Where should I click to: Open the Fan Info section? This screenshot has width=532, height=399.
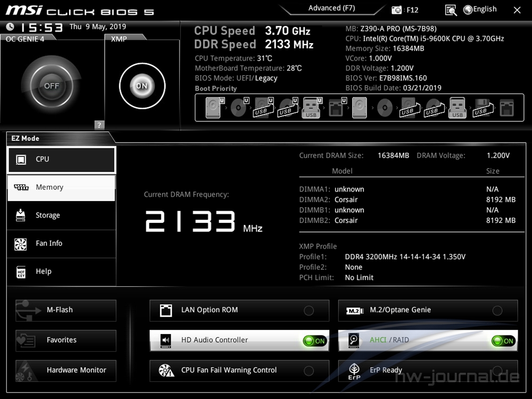[x=61, y=244]
